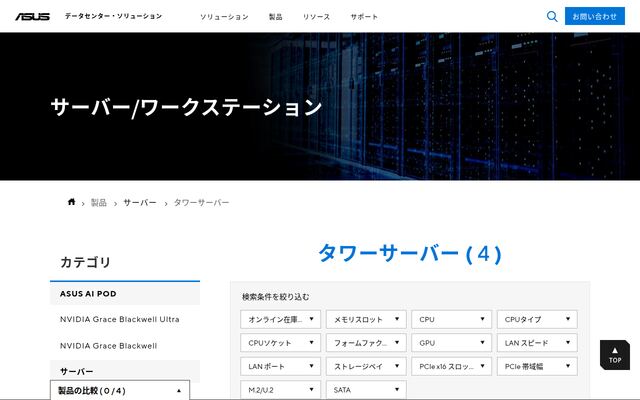Click the home icon in breadcrumb
This screenshot has width=640, height=400.
point(71,202)
